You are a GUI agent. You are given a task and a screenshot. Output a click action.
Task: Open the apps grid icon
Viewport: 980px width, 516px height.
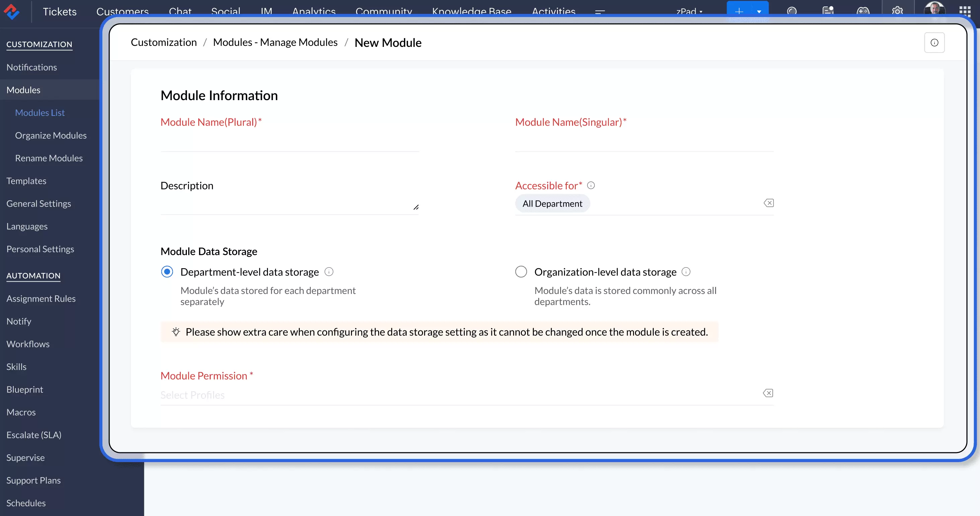pos(964,11)
